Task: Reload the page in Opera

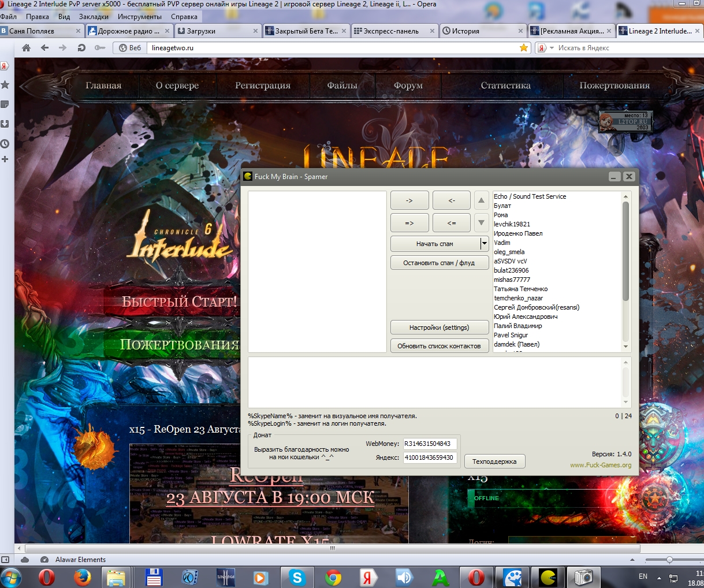Action: [x=81, y=48]
